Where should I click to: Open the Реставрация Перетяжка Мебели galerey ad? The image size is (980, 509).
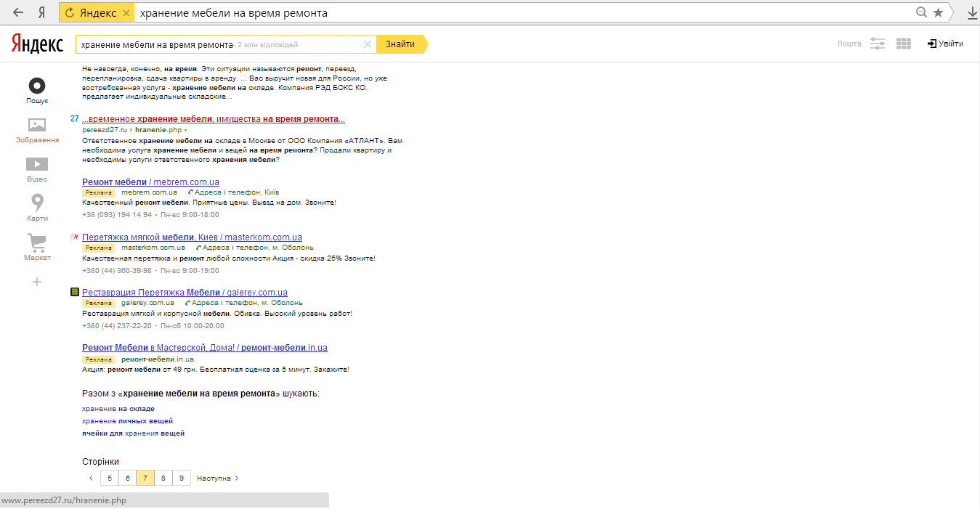(185, 293)
